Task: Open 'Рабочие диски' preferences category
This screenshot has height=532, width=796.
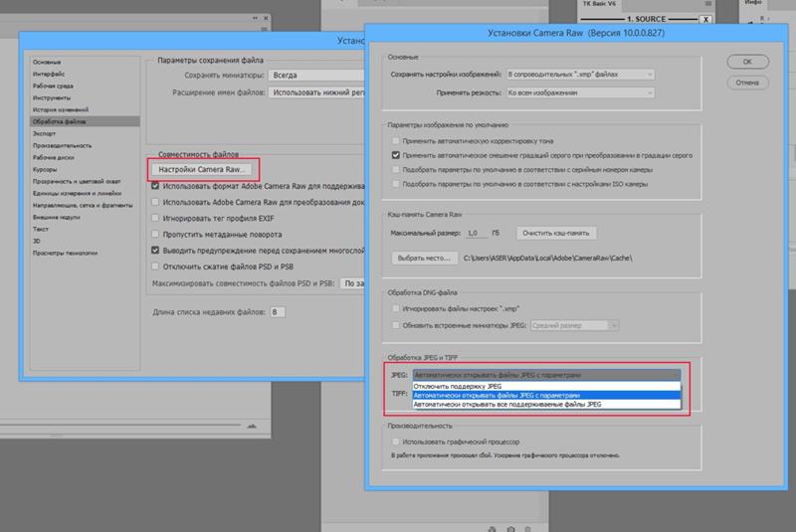Action: point(85,157)
